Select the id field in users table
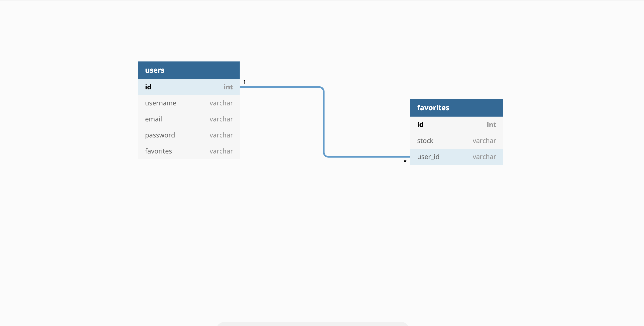The width and height of the screenshot is (644, 326). click(x=188, y=87)
